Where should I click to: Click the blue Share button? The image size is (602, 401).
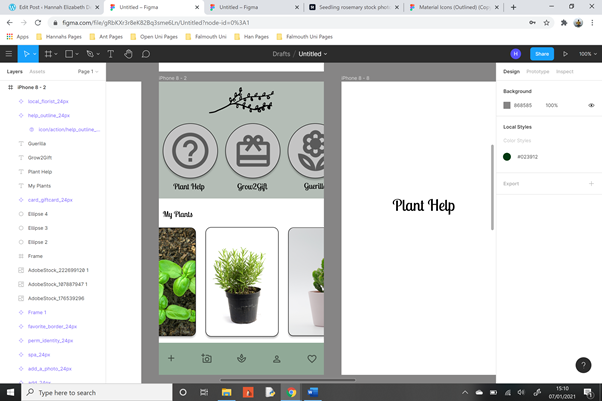point(541,54)
